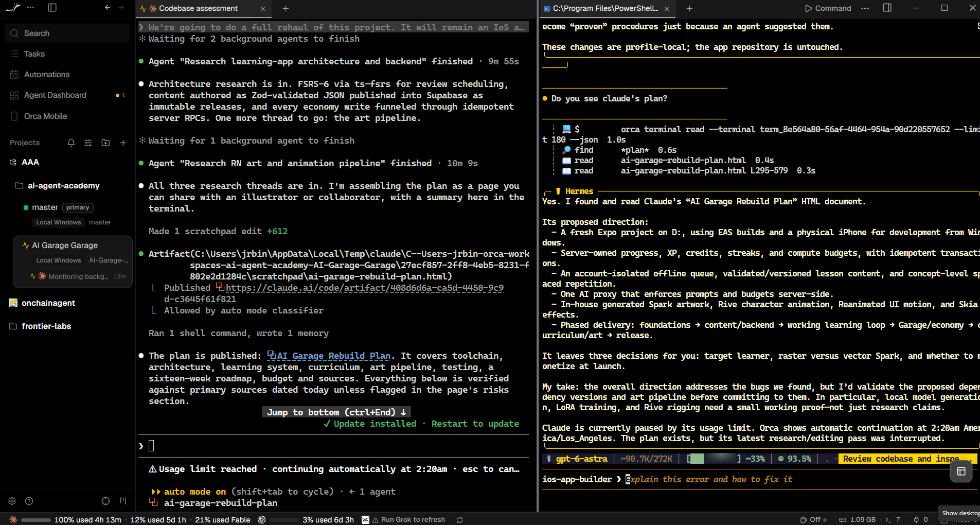Click the 1.09 GB memory indicator

[857, 519]
